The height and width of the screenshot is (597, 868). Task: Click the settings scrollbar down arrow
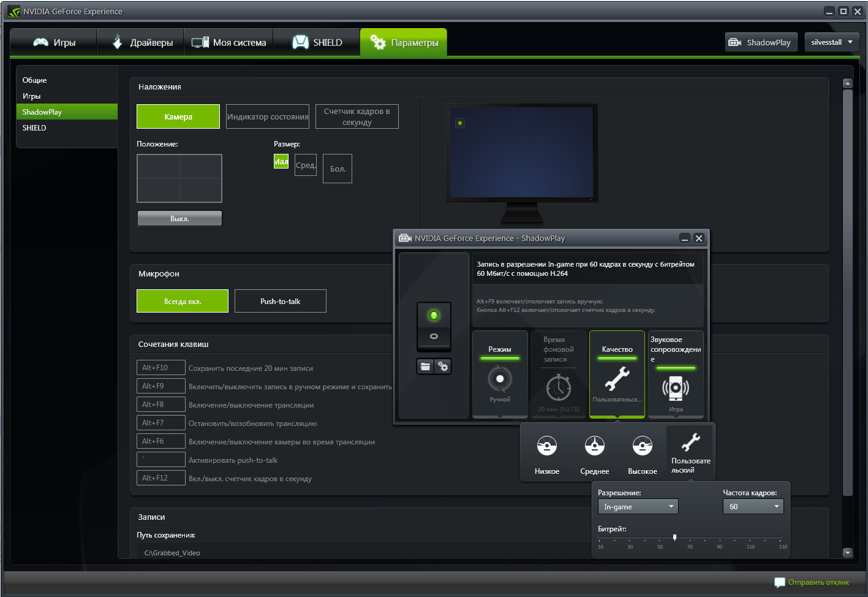[x=848, y=553]
